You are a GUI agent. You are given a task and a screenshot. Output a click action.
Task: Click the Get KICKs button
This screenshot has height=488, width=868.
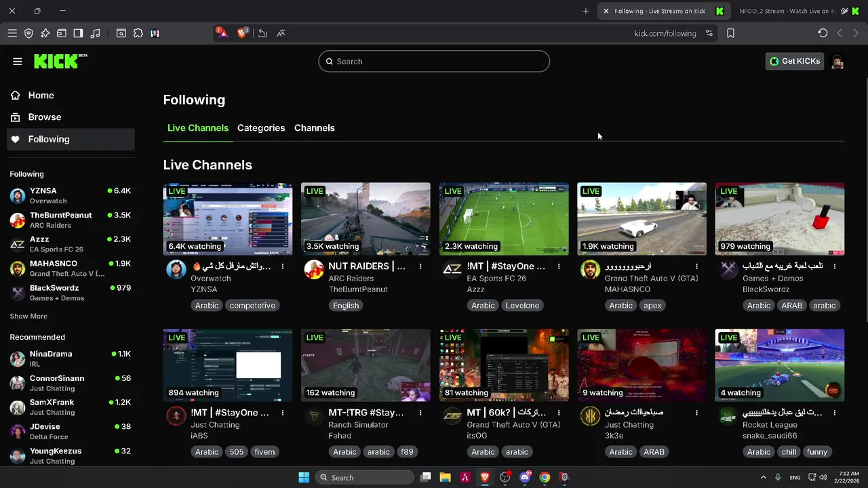[795, 61]
